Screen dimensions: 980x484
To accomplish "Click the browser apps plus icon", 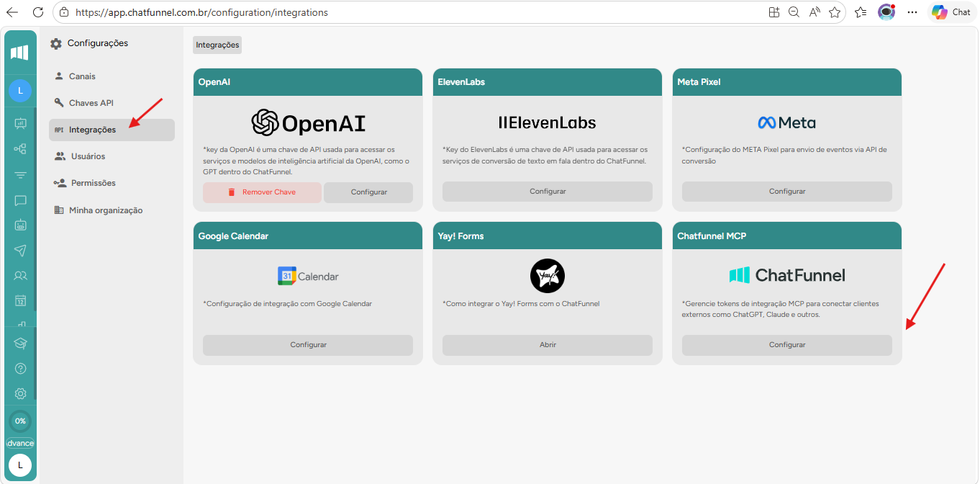I will [x=774, y=12].
